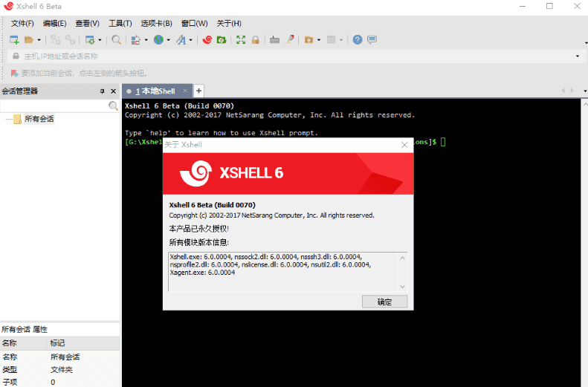This screenshot has width=588, height=387.
Task: Open the color scheme toolbar icon
Action: 136,39
